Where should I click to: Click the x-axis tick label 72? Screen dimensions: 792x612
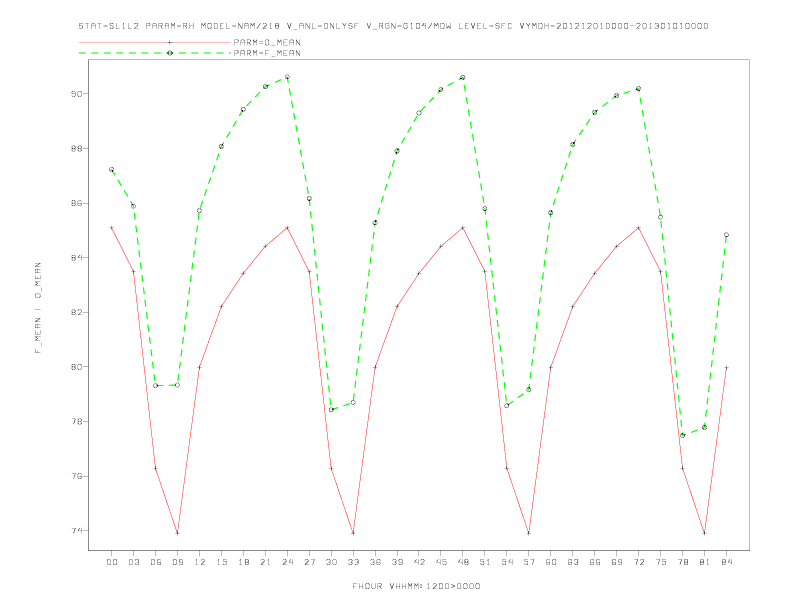(x=638, y=562)
